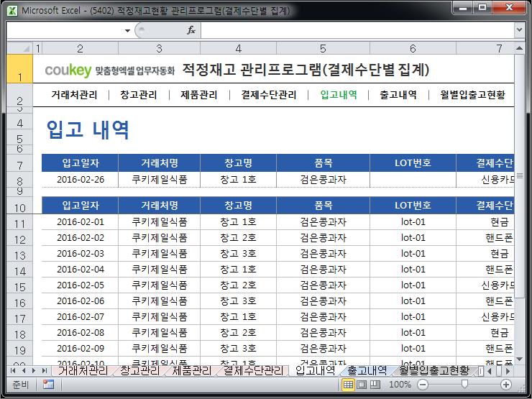
Task: Select 쿠키제일식품 cell in row 17
Action: [159, 316]
